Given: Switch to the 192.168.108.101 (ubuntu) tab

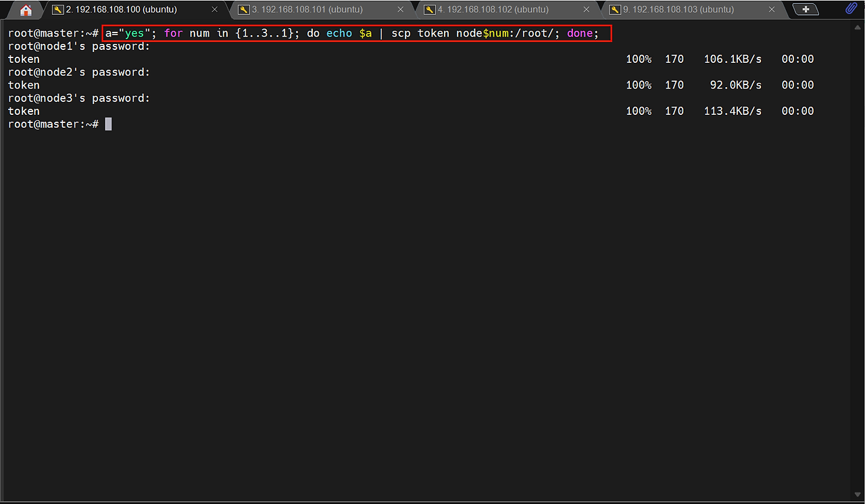Looking at the screenshot, I should click(307, 10).
